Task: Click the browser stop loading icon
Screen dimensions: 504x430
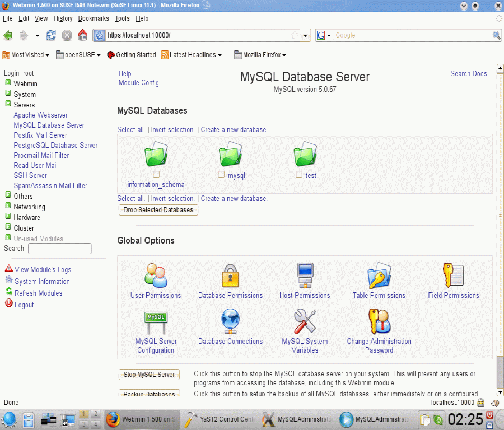Action: coord(67,35)
